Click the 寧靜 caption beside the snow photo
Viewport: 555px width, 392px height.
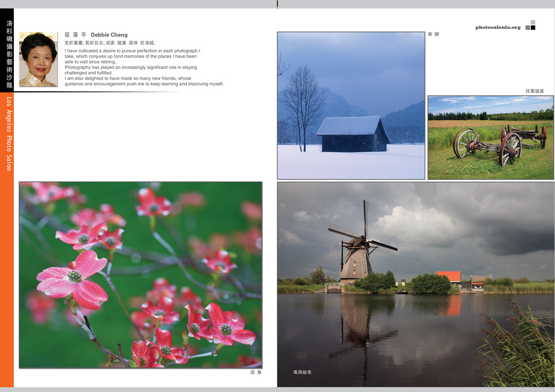coord(434,34)
